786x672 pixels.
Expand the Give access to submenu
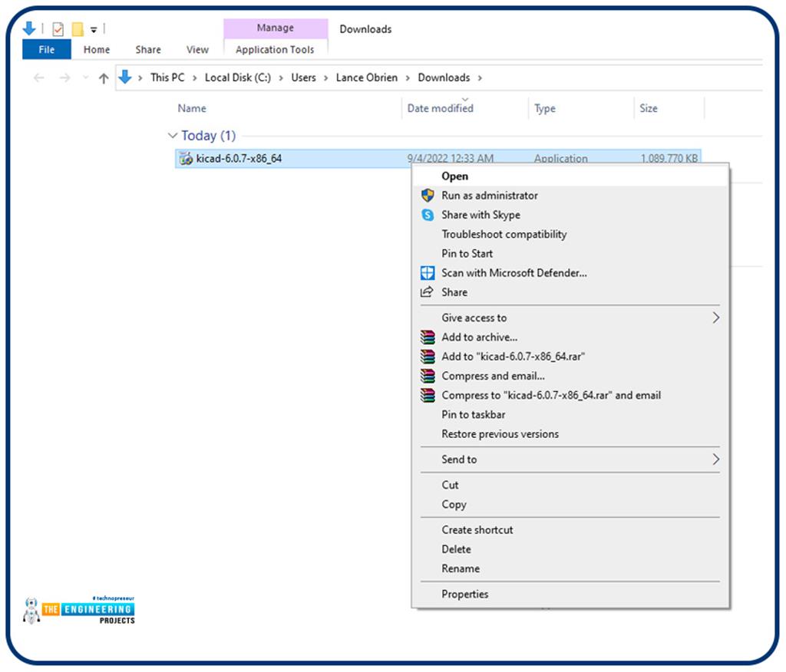coord(715,318)
